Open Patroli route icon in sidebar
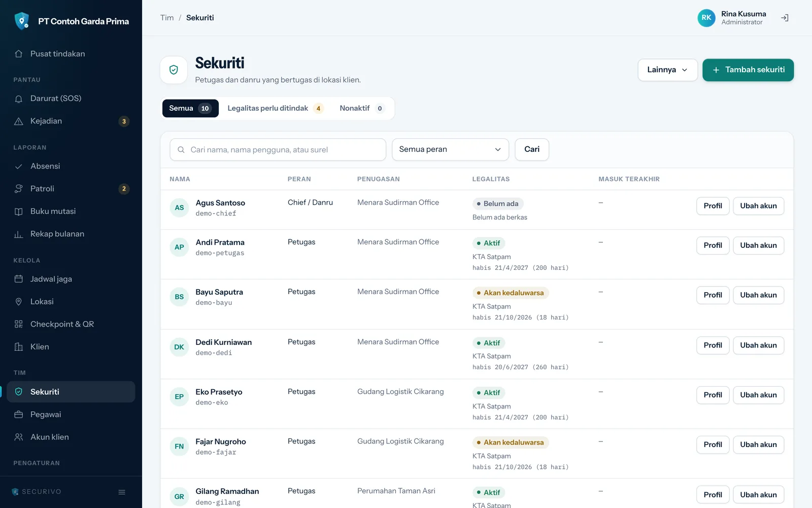The width and height of the screenshot is (812, 508). 19,189
